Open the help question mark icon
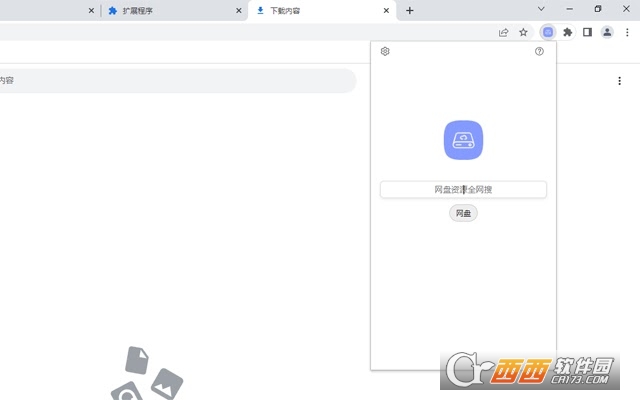Viewport: 640px width, 400px height. [x=539, y=51]
